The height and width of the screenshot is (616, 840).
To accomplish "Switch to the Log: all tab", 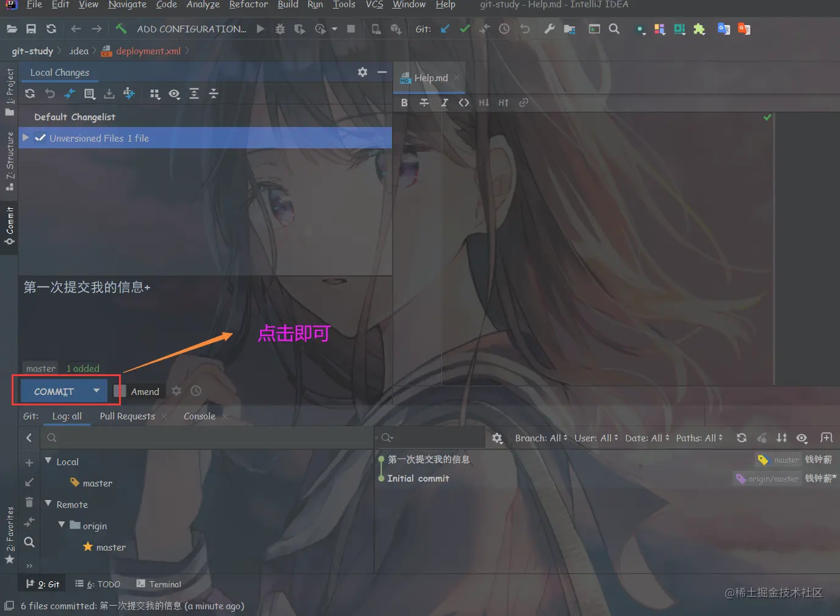I will tap(67, 416).
